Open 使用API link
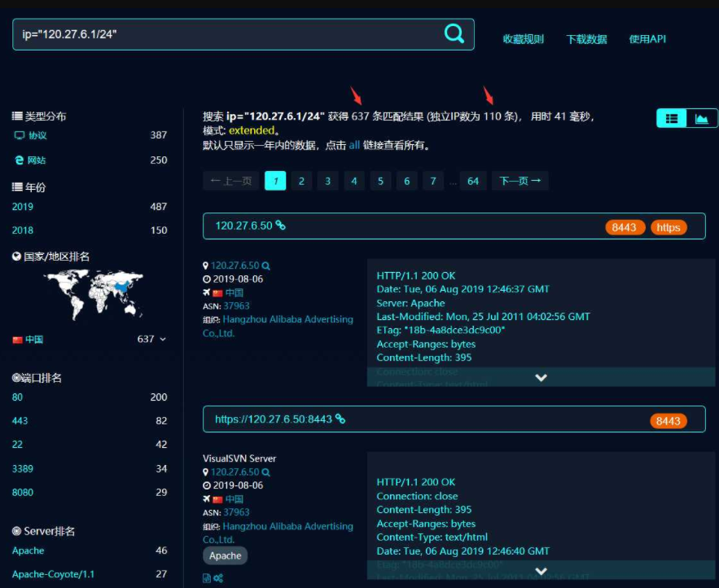 [647, 39]
